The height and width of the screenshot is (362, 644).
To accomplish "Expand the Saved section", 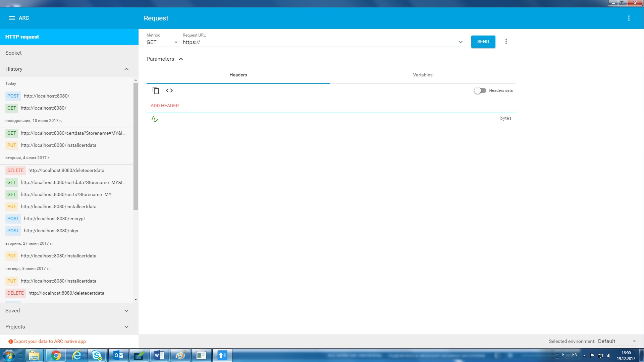I will click(126, 311).
